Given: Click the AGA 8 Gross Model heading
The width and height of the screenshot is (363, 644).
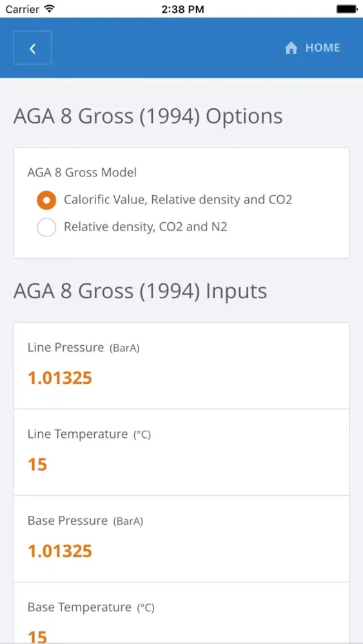Looking at the screenshot, I should coord(83,173).
